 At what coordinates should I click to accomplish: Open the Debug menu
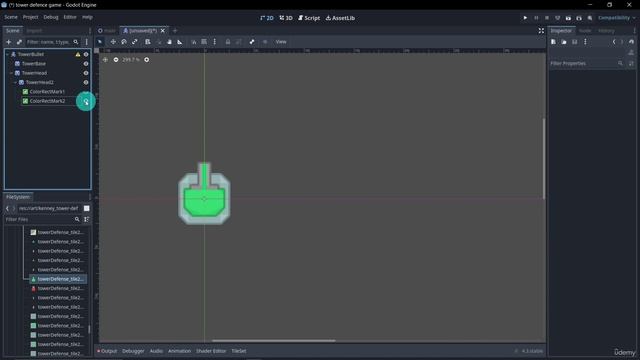(x=51, y=17)
